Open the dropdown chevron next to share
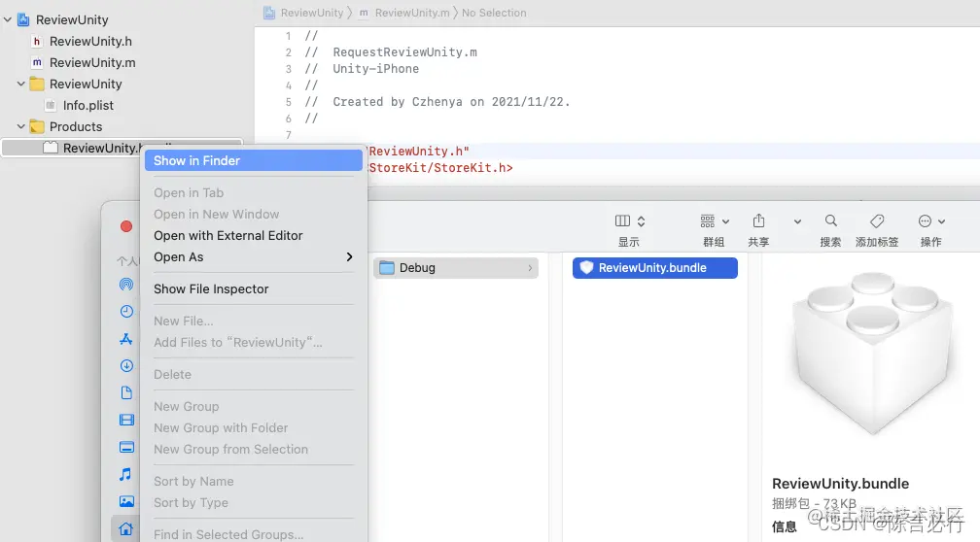The image size is (980, 542). point(797,221)
